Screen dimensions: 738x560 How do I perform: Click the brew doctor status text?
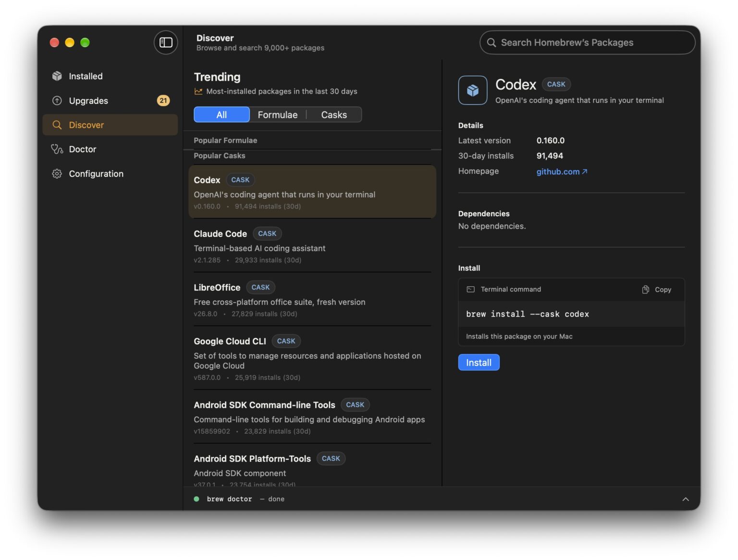(x=229, y=499)
